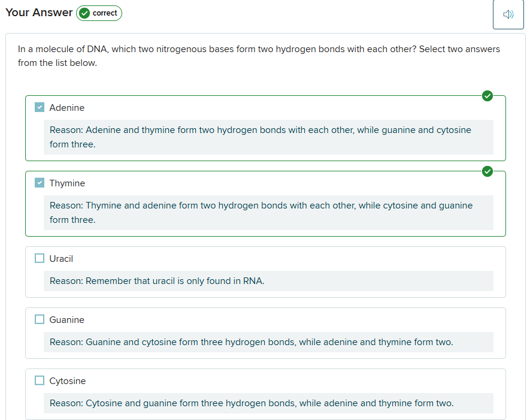Click the Your Answer heading
This screenshot has width=530, height=420.
coord(39,13)
